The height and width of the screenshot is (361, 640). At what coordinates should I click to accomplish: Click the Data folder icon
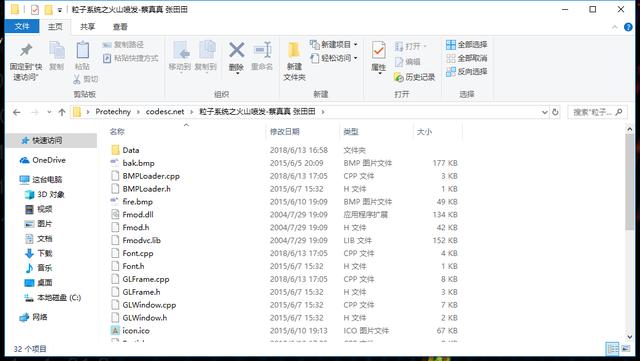tap(116, 150)
